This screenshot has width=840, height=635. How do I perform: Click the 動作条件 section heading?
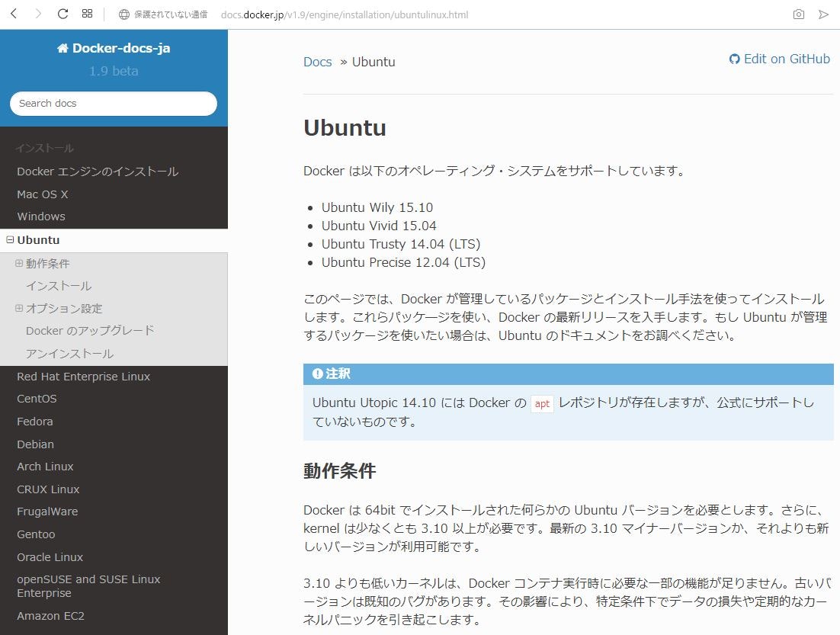(340, 470)
